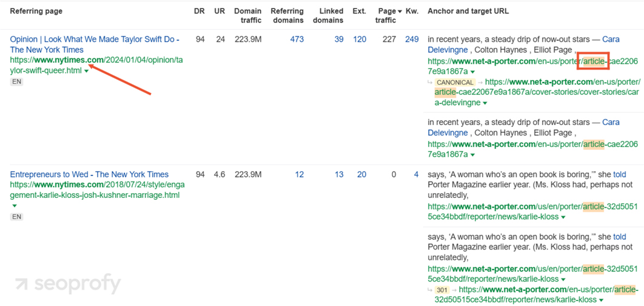Screen dimensions: 644x306
Task: Open the 20 external links value
Action: (362, 174)
